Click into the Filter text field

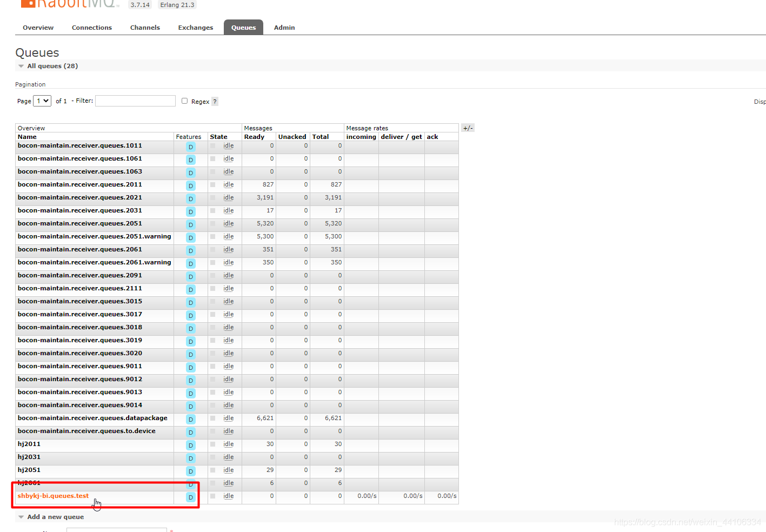point(135,101)
